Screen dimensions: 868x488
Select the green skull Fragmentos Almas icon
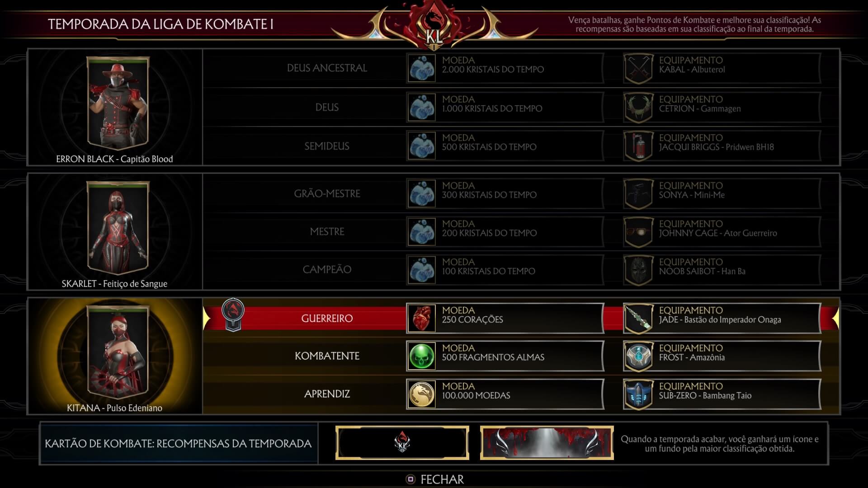coord(421,356)
